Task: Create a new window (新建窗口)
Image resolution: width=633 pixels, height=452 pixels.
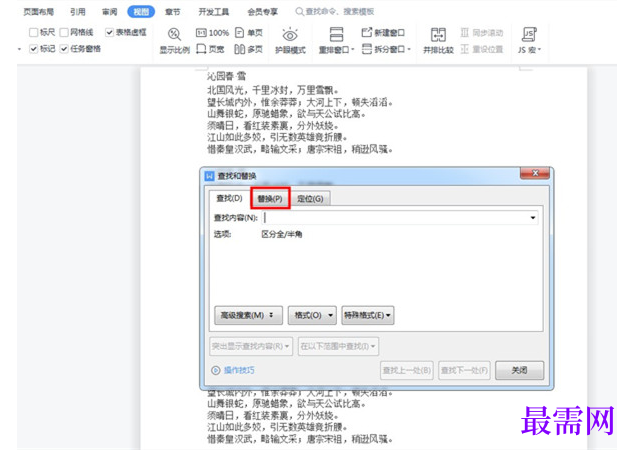Action: click(383, 33)
